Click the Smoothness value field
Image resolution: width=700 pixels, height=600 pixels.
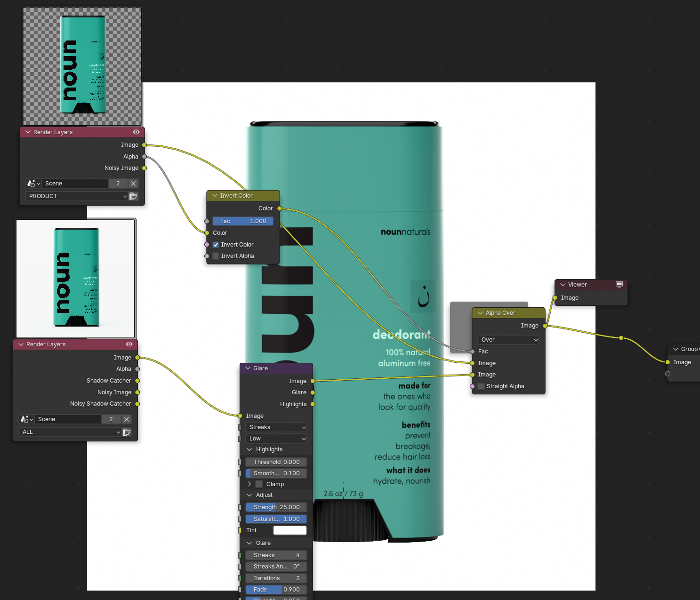pyautogui.click(x=276, y=473)
